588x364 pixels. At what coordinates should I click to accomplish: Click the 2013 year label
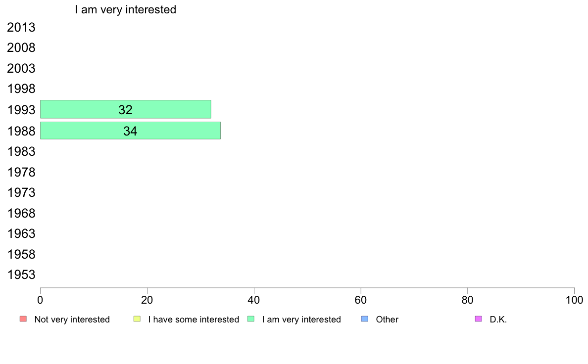(21, 27)
